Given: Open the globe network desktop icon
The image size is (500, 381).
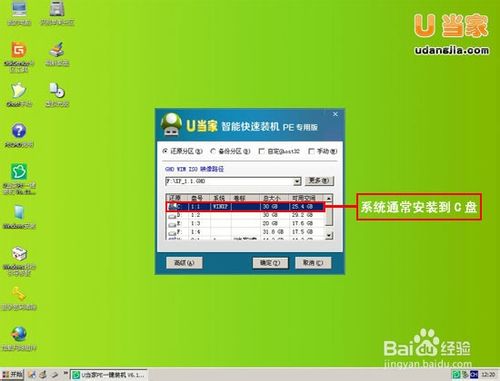Looking at the screenshot, I should pos(19,339).
